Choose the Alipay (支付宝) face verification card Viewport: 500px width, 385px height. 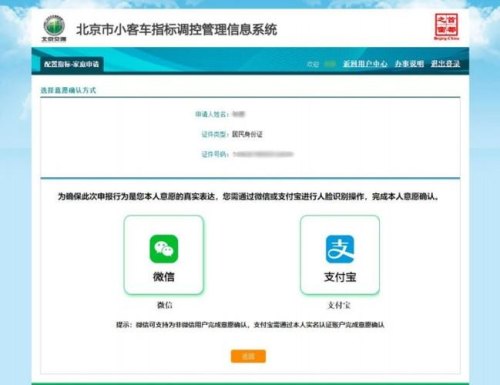point(340,255)
